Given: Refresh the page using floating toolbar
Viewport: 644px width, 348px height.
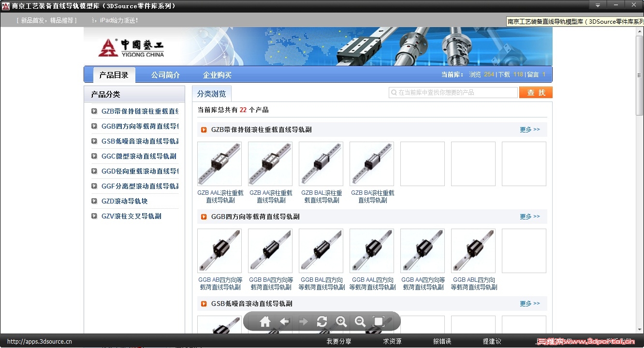Looking at the screenshot, I should coord(322,322).
